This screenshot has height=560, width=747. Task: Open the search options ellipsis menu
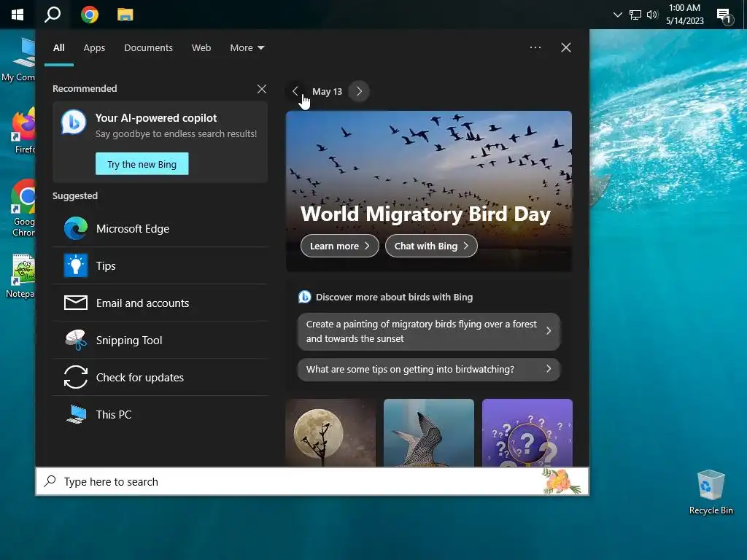(535, 47)
